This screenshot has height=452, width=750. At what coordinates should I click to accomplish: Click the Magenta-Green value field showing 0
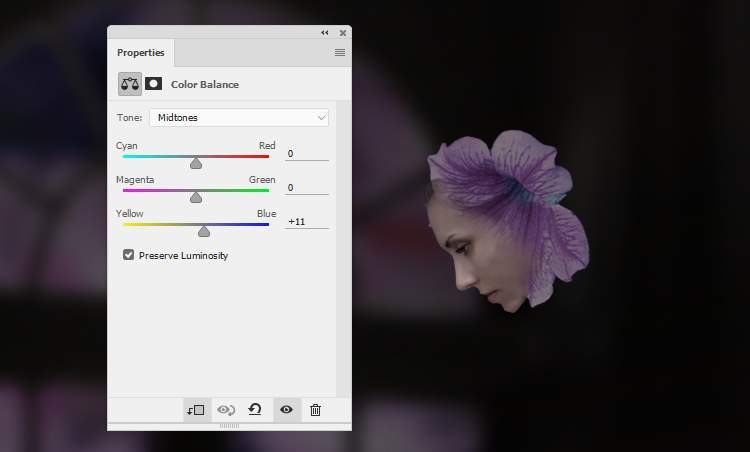click(x=307, y=187)
